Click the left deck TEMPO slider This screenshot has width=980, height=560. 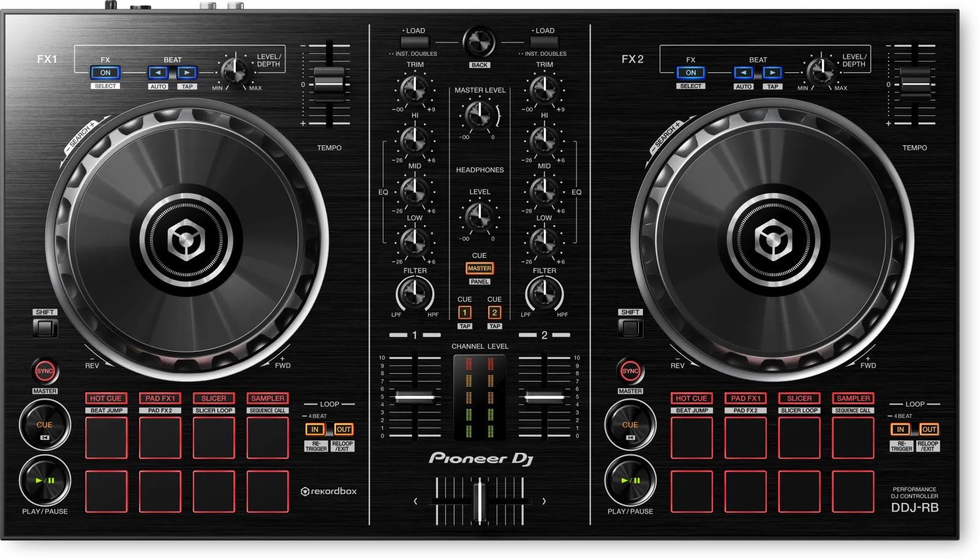tap(329, 84)
